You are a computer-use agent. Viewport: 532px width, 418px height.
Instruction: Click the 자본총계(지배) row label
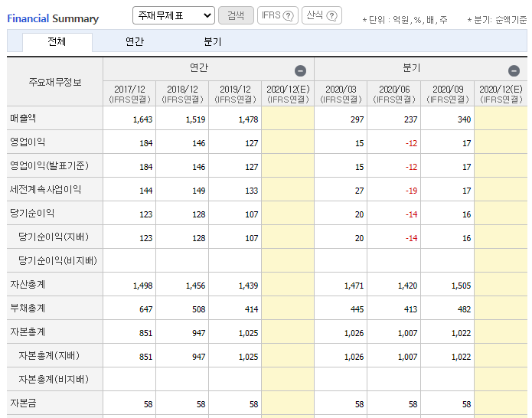[49, 355]
